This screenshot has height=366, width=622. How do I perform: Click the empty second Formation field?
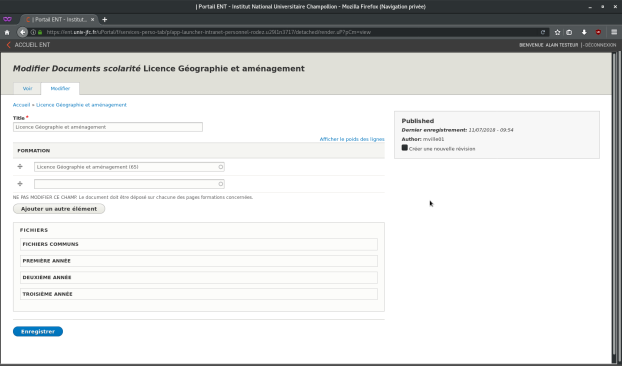coord(129,184)
